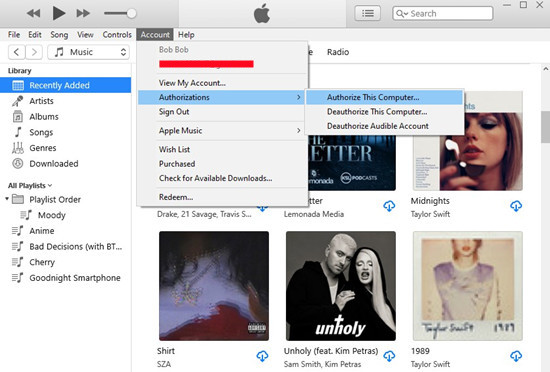Viewport: 550px width, 372px height.
Task: Click the Drake, 21 Savage artist link
Action: click(x=204, y=214)
